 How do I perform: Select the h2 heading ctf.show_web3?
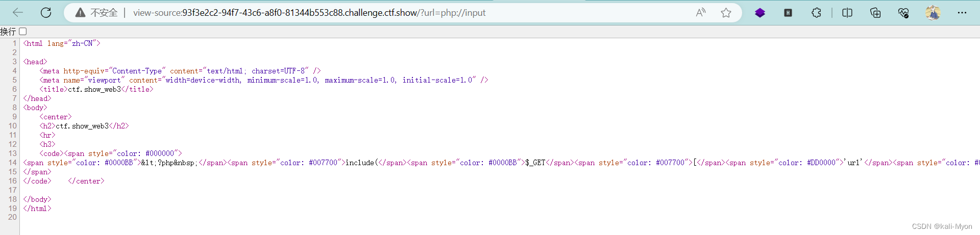pyautogui.click(x=82, y=126)
